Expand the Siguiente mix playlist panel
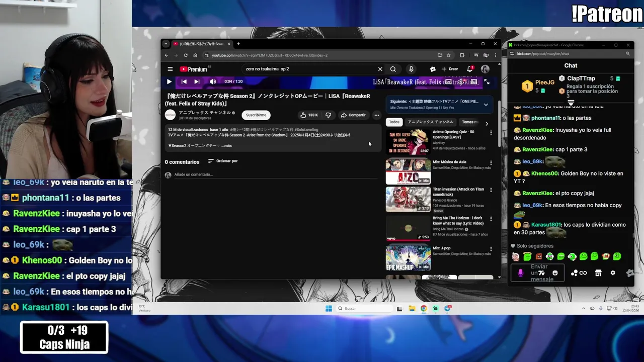644x362 pixels. 486,105
